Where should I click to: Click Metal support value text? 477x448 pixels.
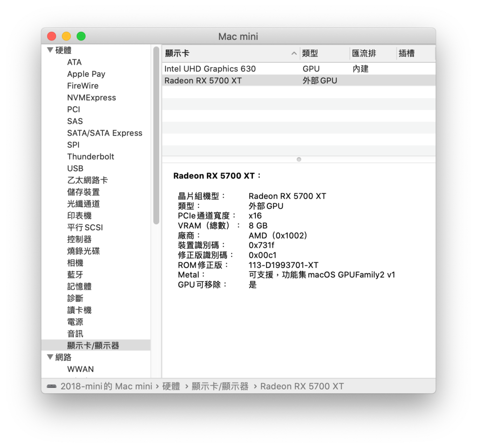[x=321, y=275]
